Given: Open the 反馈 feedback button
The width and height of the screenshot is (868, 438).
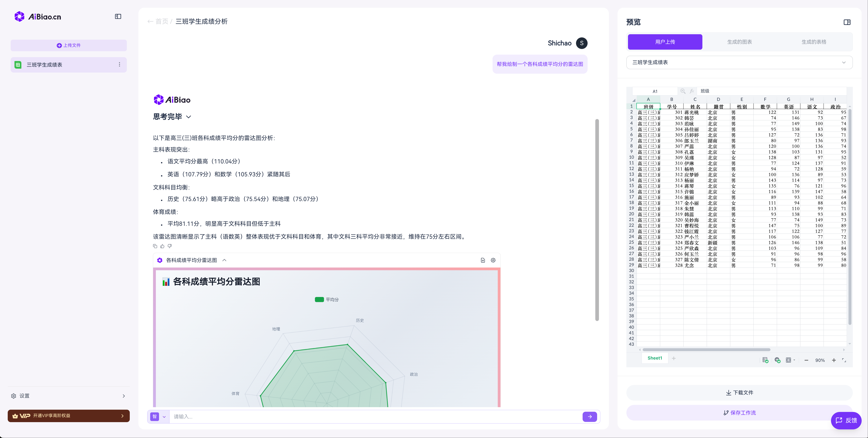Looking at the screenshot, I should click(846, 421).
